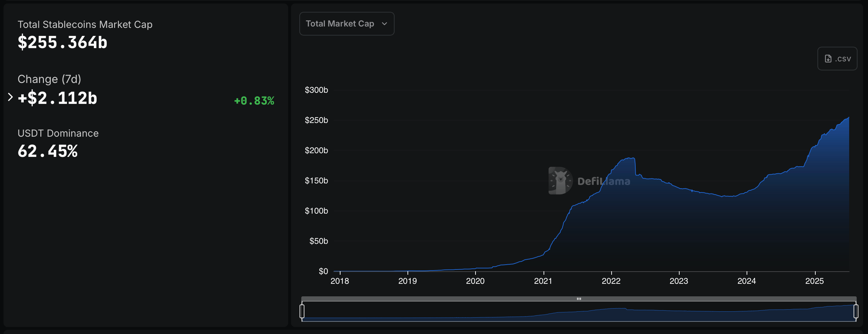Click the $100b y-axis label
The width and height of the screenshot is (868, 334).
click(316, 211)
